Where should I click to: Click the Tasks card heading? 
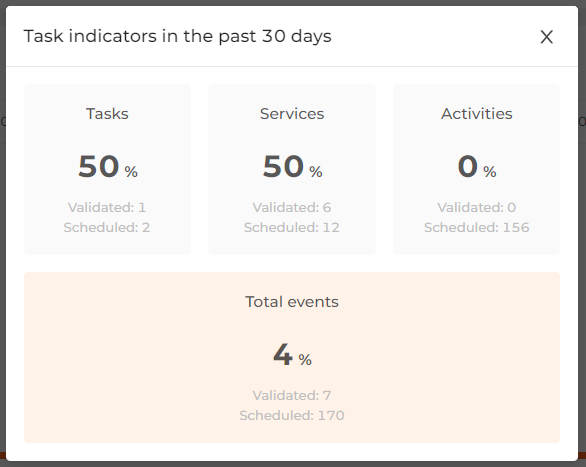tap(107, 114)
